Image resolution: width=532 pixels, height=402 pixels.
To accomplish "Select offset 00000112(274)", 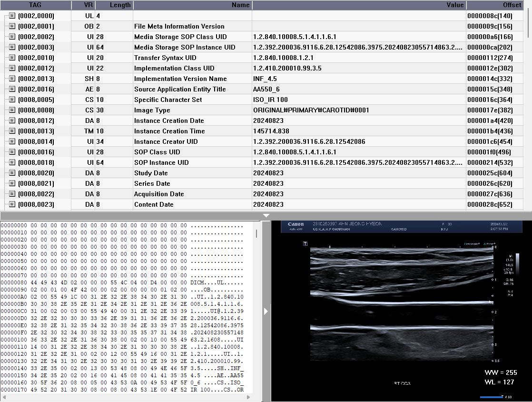I will 490,58.
